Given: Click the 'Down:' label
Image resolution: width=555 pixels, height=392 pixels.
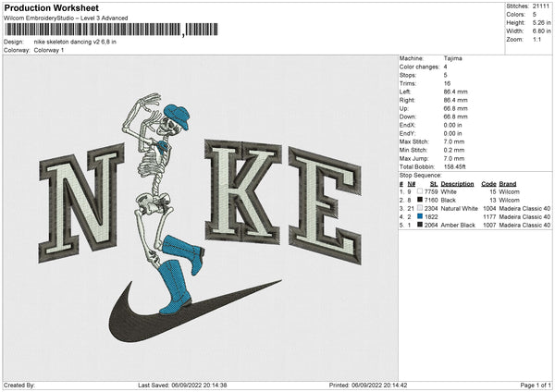Looking at the screenshot, I should coord(408,116).
